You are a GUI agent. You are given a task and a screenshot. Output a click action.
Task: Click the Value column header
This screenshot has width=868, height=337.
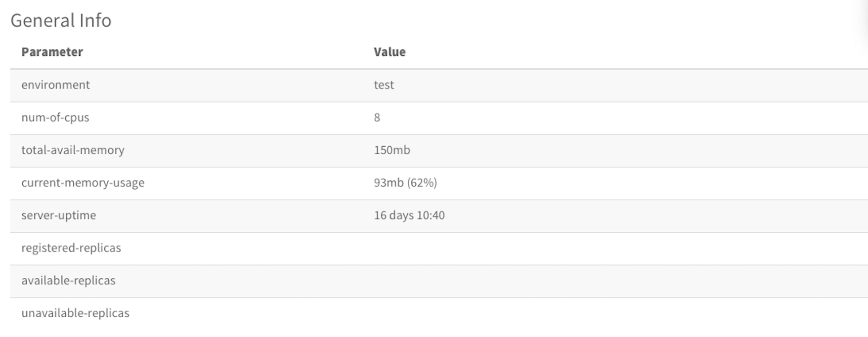pos(390,52)
